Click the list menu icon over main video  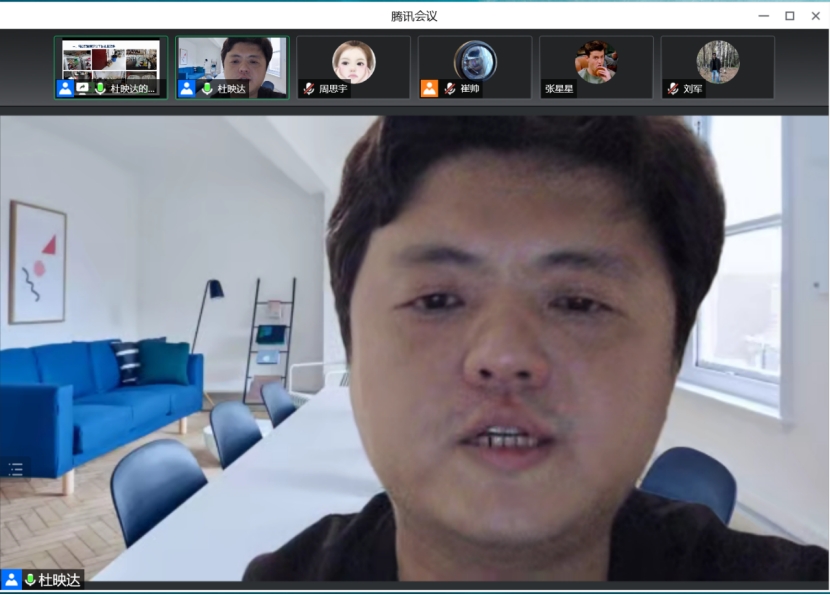click(15, 470)
